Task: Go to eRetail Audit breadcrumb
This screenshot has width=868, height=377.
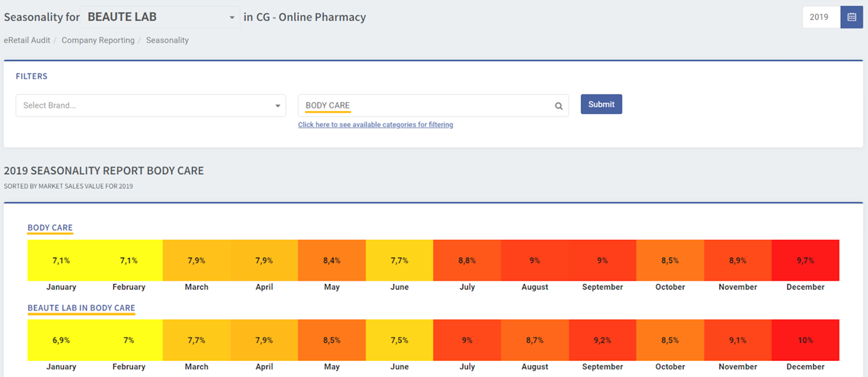Action: click(27, 40)
